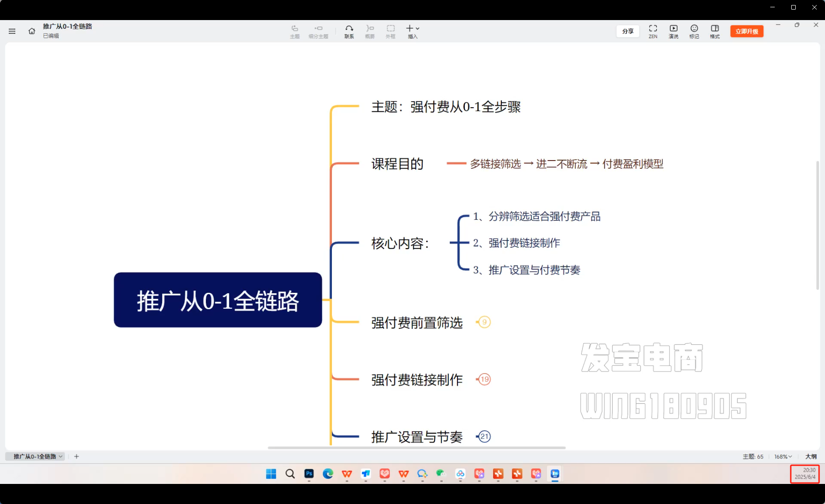Click the horizontal scrollbar below the canvas
The image size is (825, 504).
tap(416, 448)
